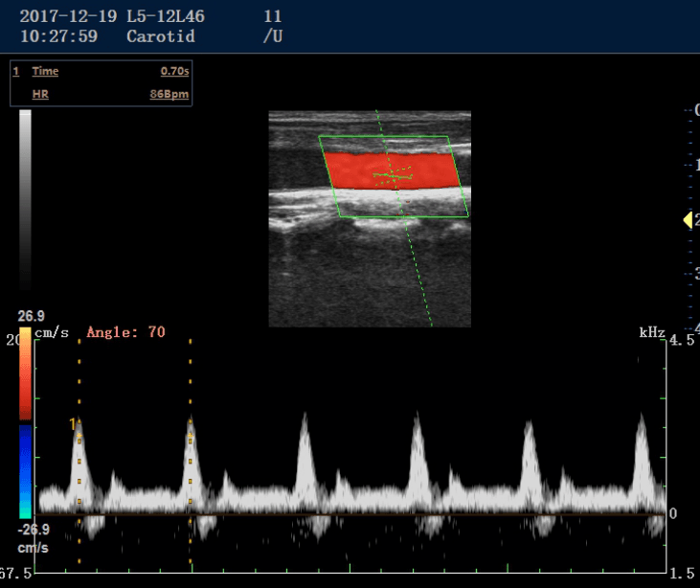Viewport: 700px width, 588px height.
Task: Click the Time measurement label
Action: tap(45, 71)
